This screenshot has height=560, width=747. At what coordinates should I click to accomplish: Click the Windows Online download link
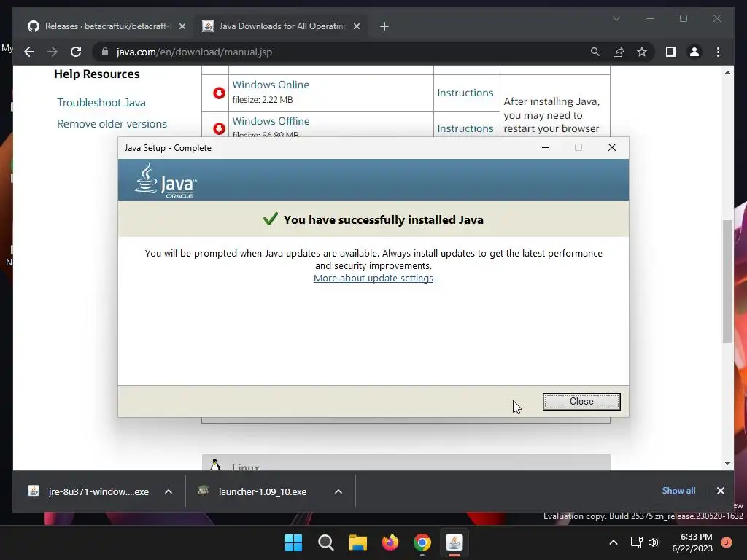point(271,85)
